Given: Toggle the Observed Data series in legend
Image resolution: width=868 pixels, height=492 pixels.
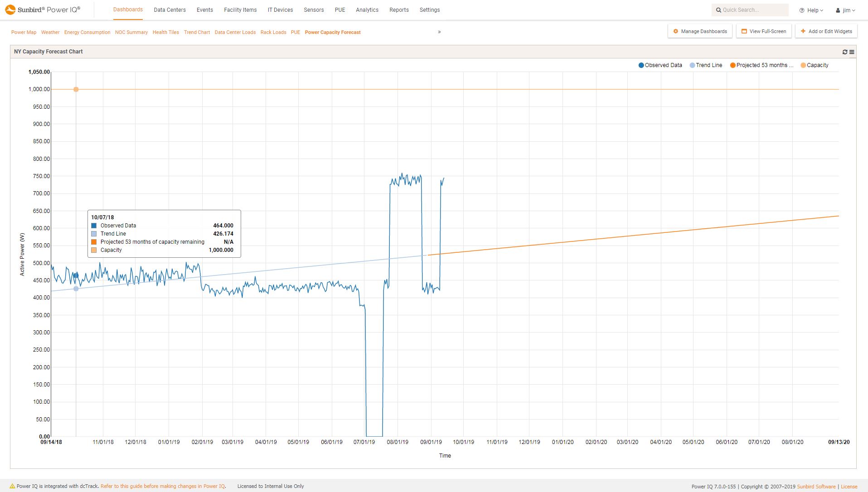Looking at the screenshot, I should [660, 65].
